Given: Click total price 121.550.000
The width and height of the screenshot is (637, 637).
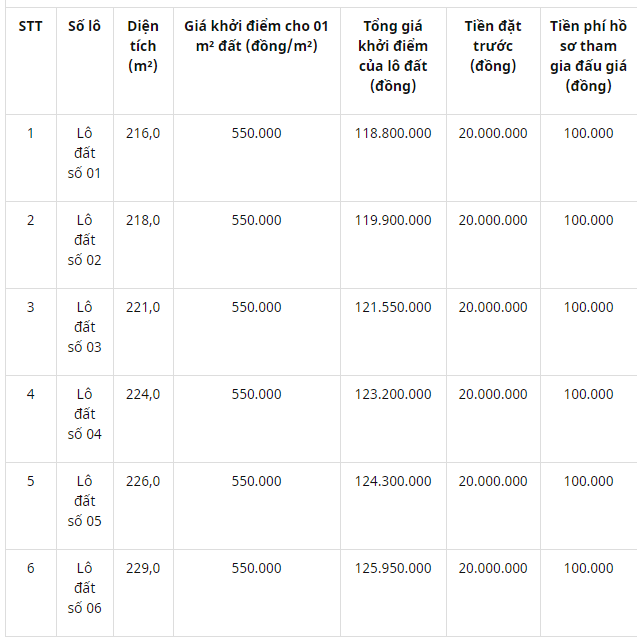Looking at the screenshot, I should 393,307.
